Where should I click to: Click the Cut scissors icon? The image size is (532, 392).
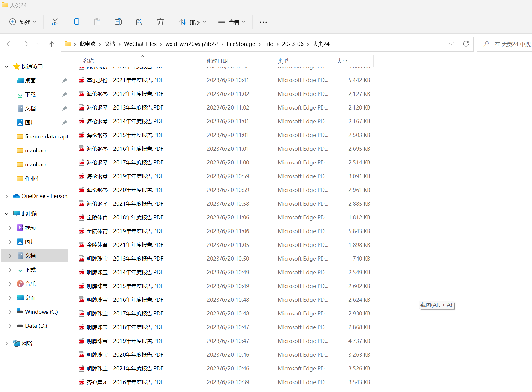tap(55, 22)
